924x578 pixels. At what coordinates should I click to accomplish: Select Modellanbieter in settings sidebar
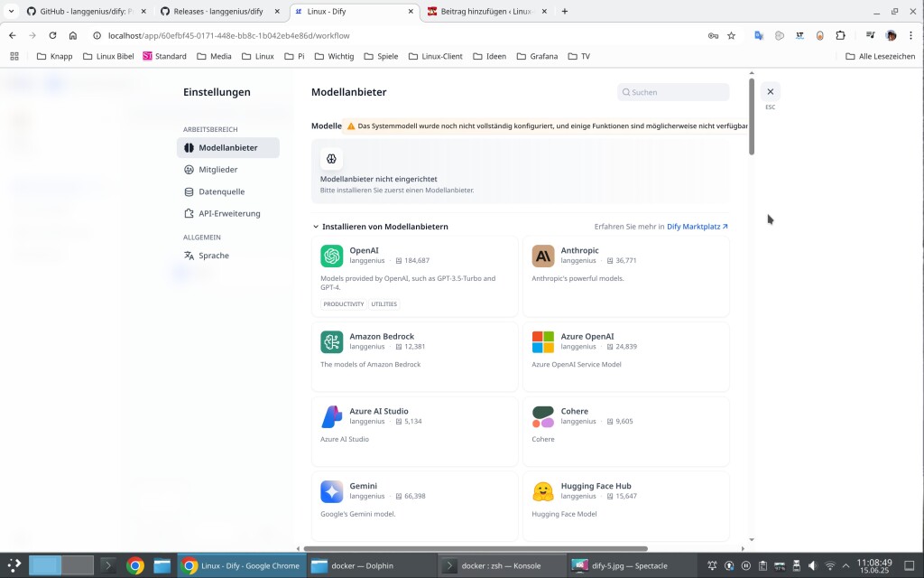pos(228,147)
